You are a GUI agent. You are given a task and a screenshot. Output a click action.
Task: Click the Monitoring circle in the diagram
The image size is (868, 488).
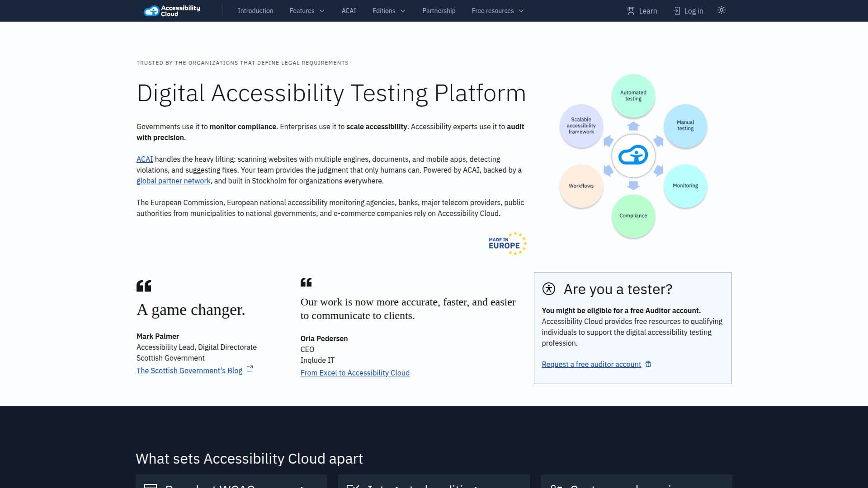685,186
